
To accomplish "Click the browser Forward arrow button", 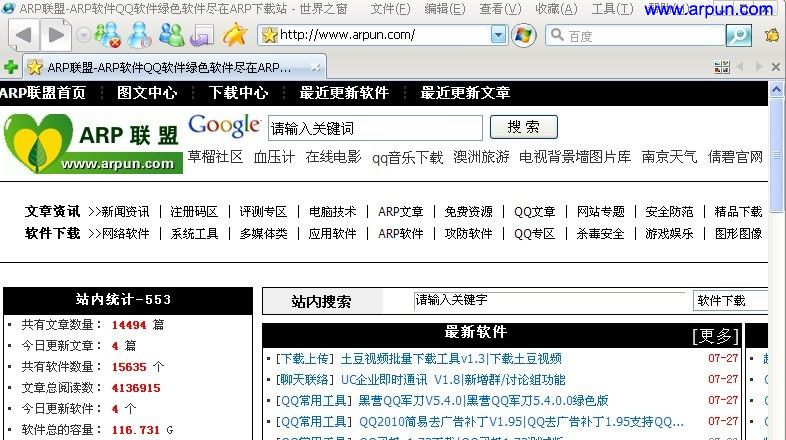I will [x=55, y=35].
